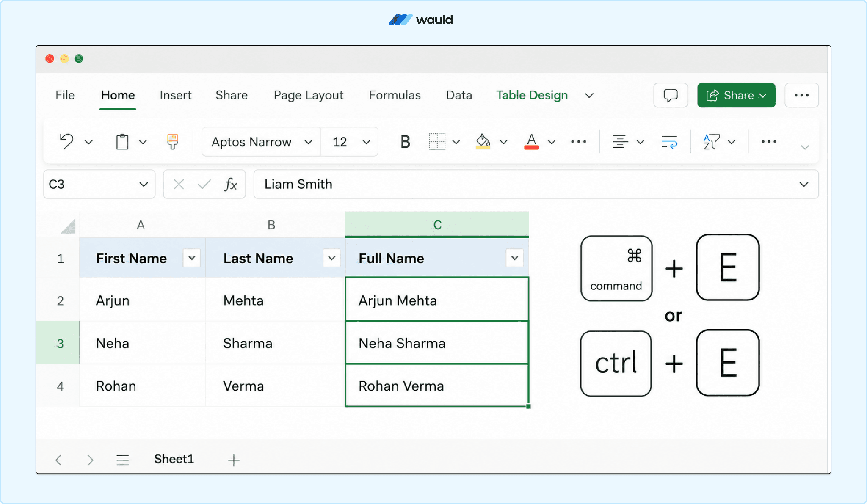Switch to the Formulas tab

coord(395,95)
